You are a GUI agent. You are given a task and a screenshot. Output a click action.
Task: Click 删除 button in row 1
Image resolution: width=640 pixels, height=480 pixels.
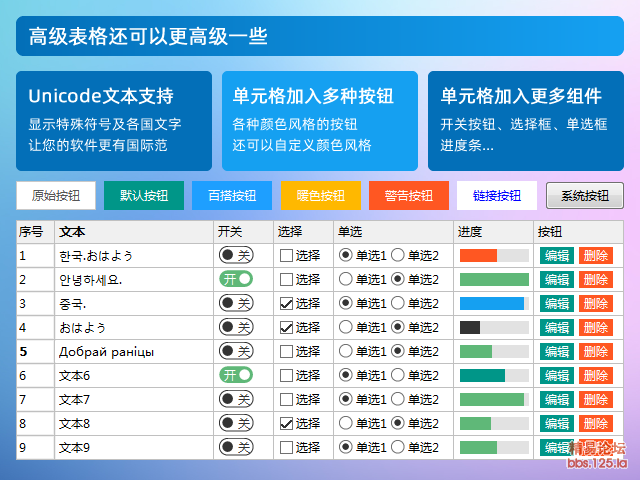tap(596, 256)
